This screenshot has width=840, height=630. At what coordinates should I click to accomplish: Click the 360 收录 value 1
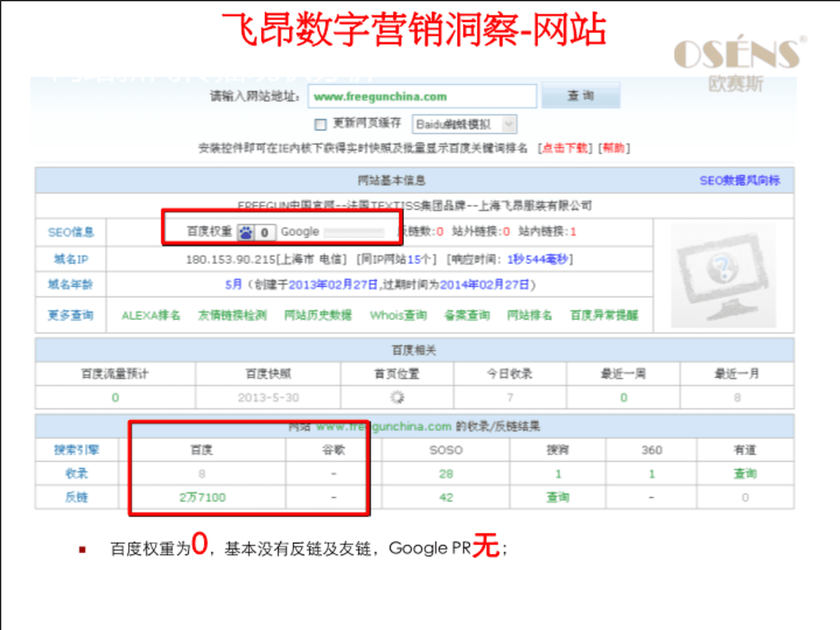tap(652, 474)
